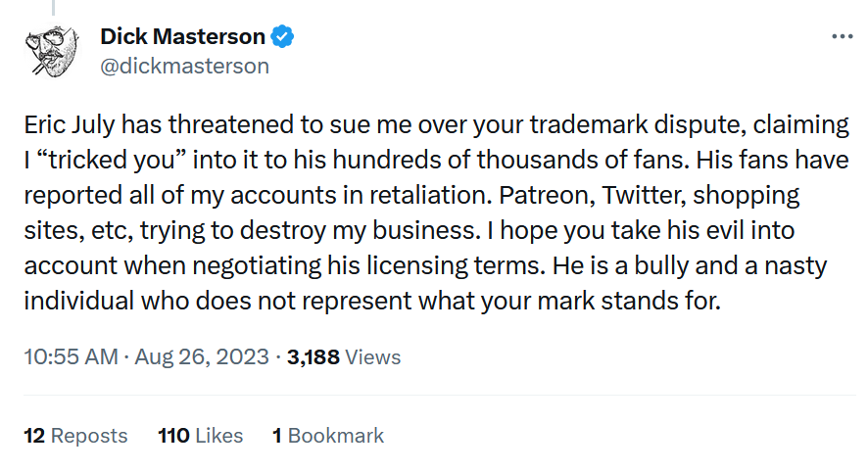Click the Aug 26, 2023 date
Screen dimensions: 868x472
[x=203, y=357]
